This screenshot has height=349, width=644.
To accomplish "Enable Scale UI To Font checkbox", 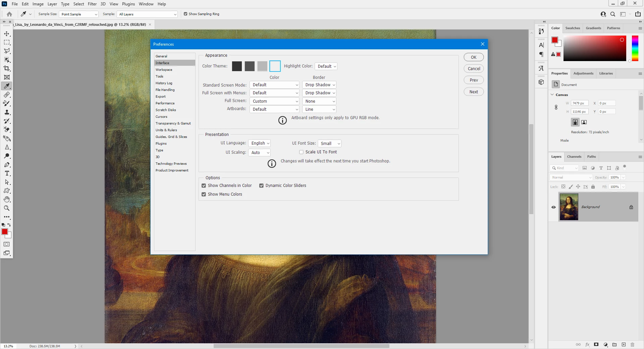I will (301, 152).
